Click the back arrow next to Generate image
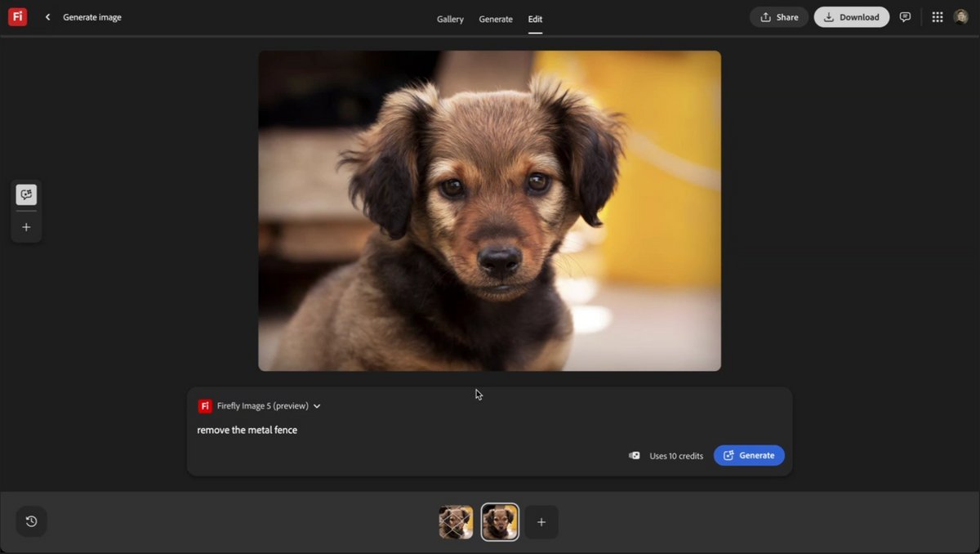 coord(47,16)
